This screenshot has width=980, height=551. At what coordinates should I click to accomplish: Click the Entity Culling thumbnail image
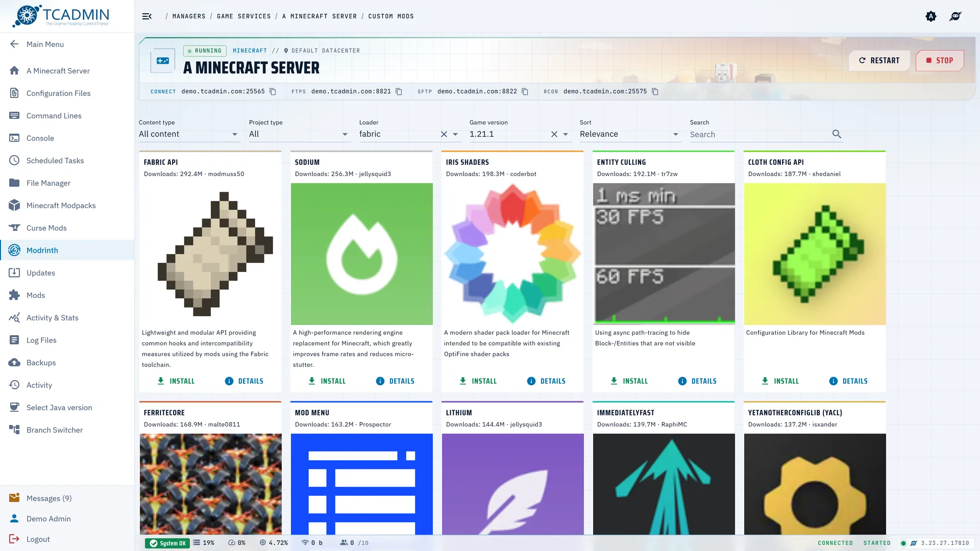click(x=664, y=254)
